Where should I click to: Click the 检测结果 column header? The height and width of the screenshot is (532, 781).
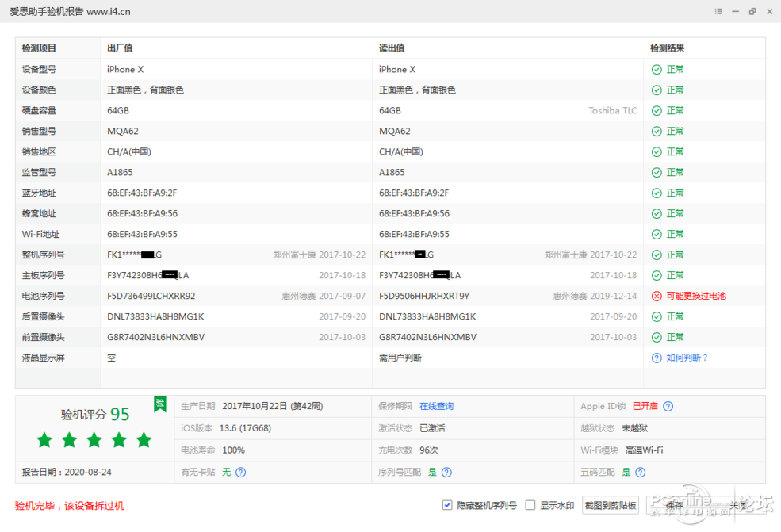(667, 48)
